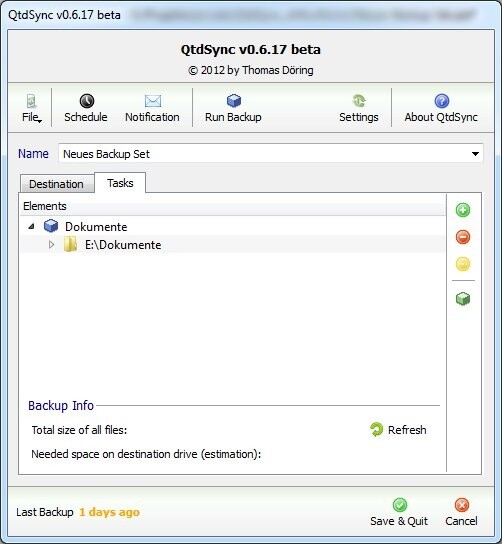Add element with green plus icon
Image resolution: width=502 pixels, height=544 pixels.
coord(462,210)
